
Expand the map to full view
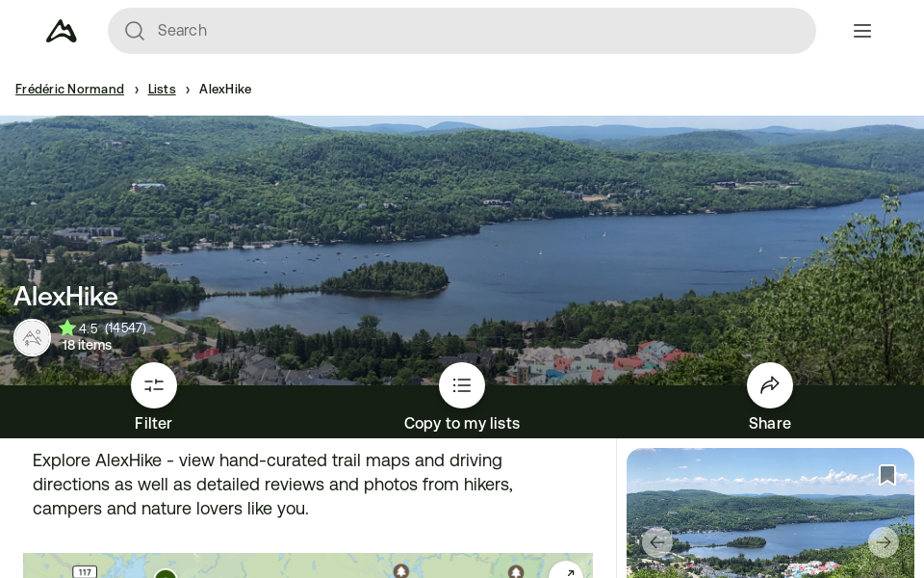click(x=567, y=572)
